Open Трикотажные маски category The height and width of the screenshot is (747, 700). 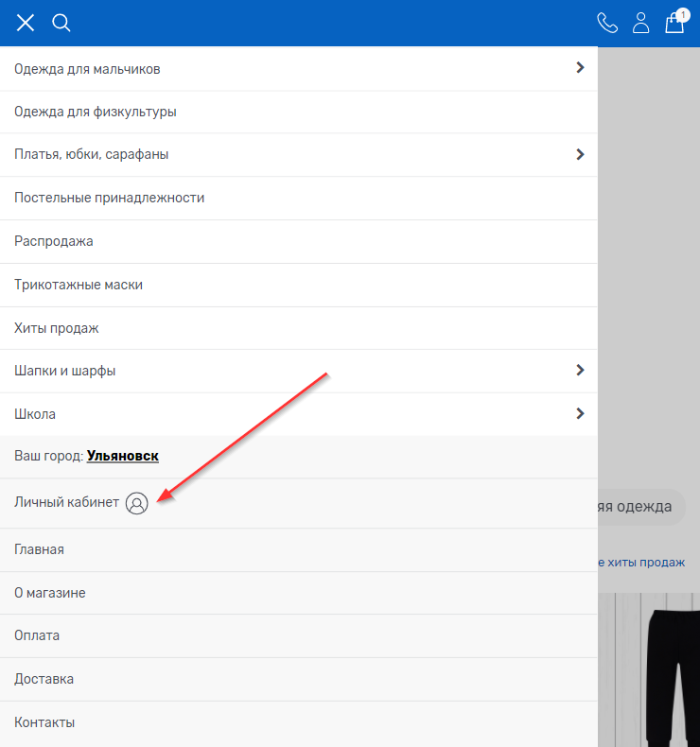[79, 285]
